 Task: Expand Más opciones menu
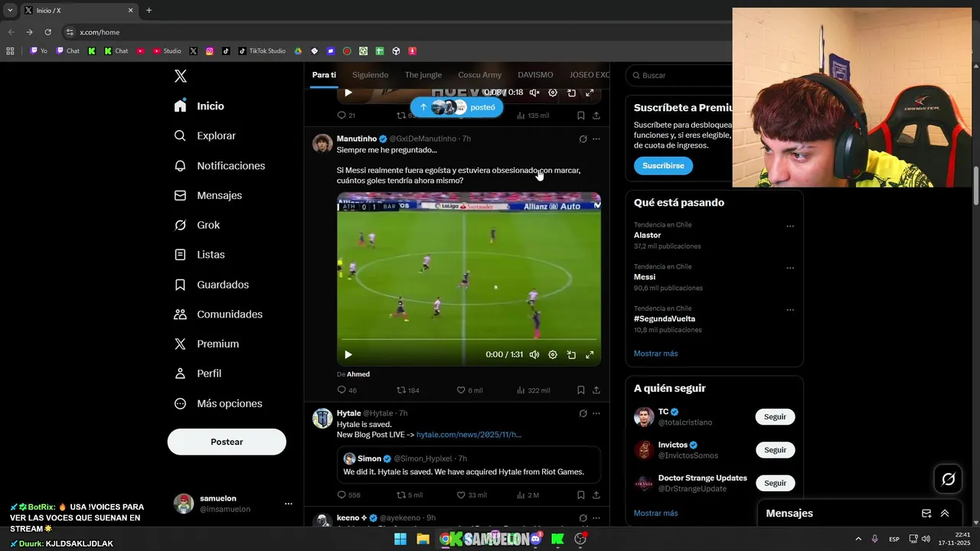click(218, 403)
